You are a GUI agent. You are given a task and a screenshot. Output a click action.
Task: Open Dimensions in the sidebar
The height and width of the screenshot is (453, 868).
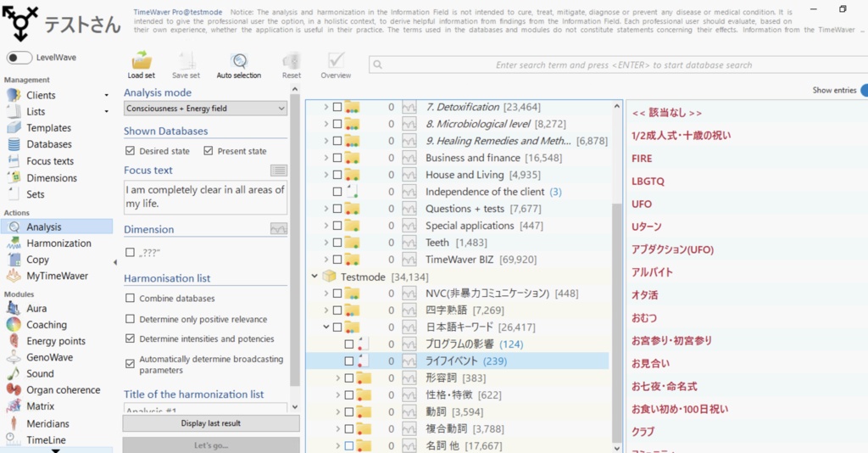coord(52,178)
